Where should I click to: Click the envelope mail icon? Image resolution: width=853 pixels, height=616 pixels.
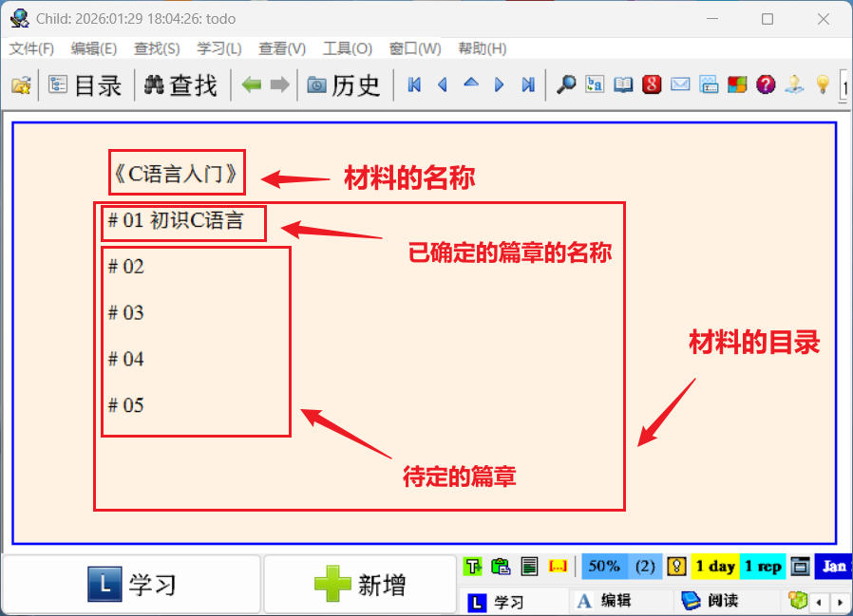click(680, 84)
